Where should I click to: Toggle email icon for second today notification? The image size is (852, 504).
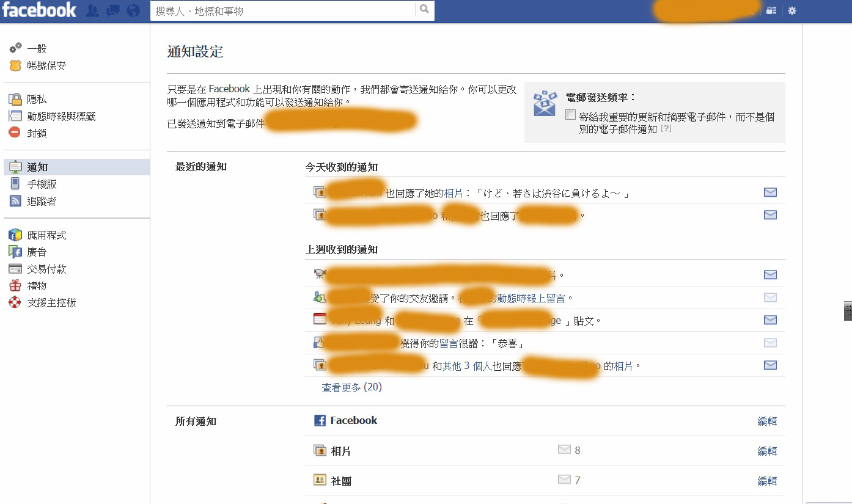(770, 214)
